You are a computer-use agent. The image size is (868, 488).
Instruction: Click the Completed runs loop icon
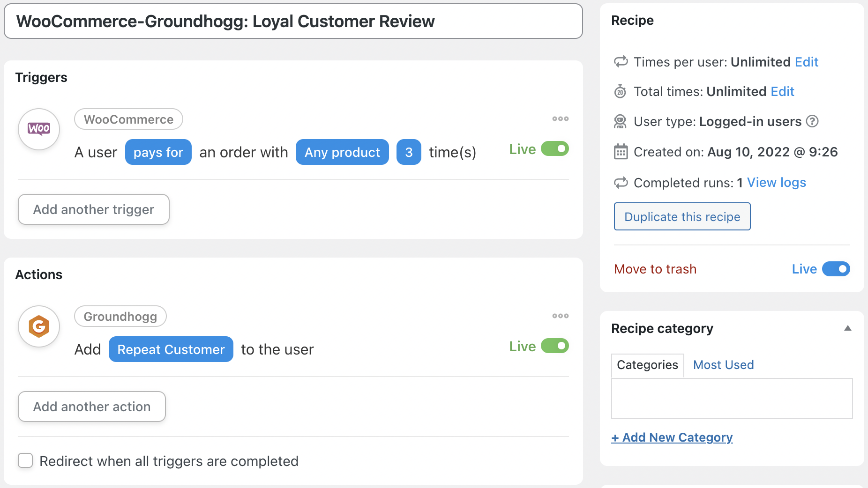621,183
